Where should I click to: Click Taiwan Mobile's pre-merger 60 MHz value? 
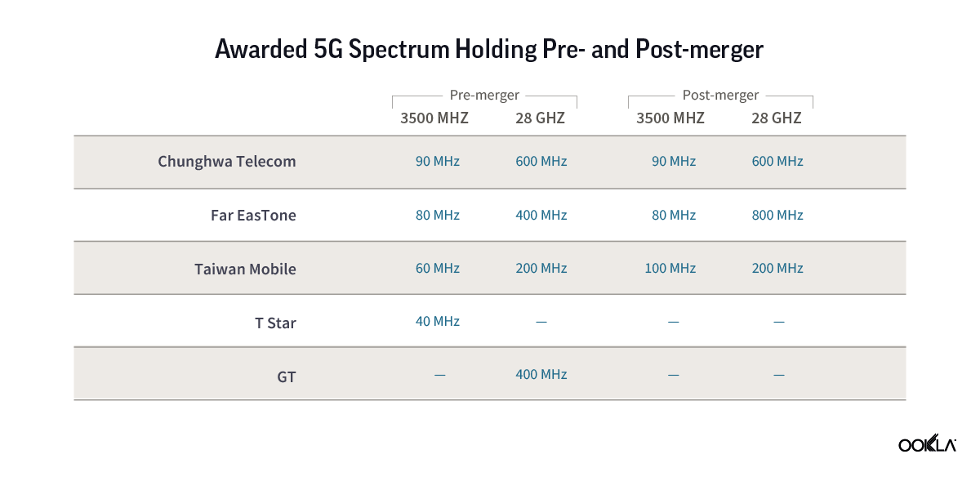coord(438,269)
